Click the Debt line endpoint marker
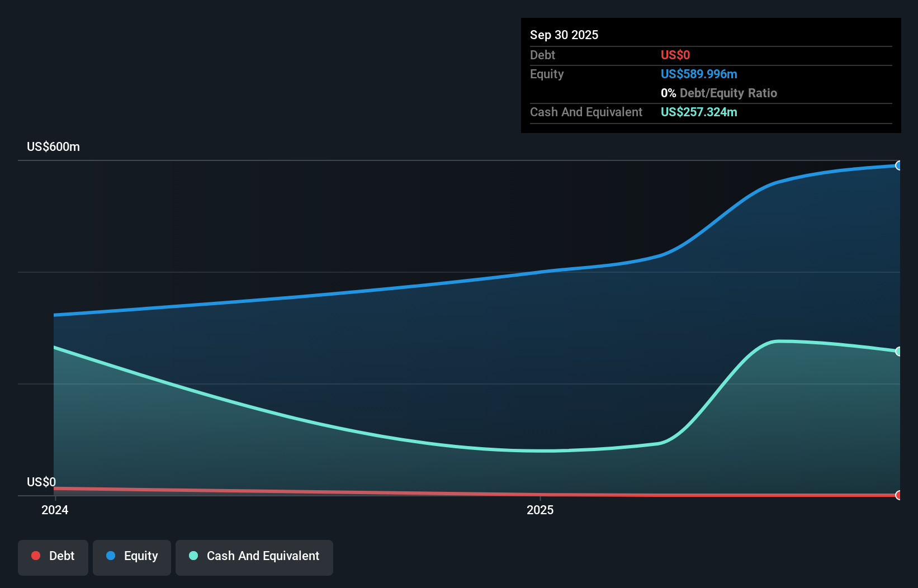This screenshot has height=588, width=918. [x=898, y=495]
